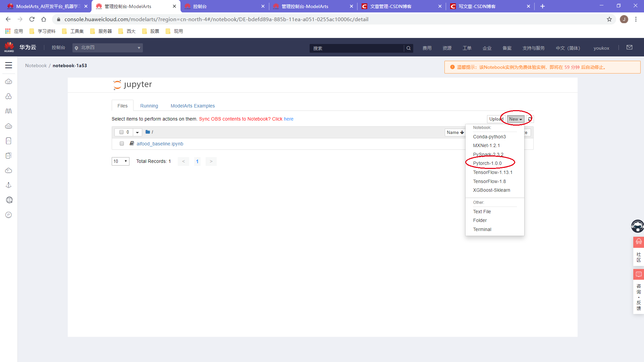Click the 搜索 search input field
Image resolution: width=644 pixels, height=362 pixels.
point(357,48)
